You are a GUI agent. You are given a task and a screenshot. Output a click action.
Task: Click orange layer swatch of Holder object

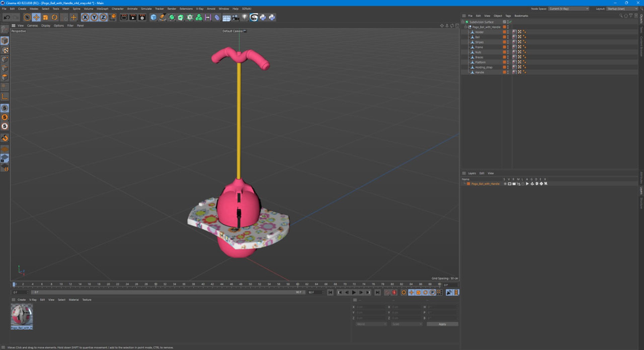pos(504,32)
